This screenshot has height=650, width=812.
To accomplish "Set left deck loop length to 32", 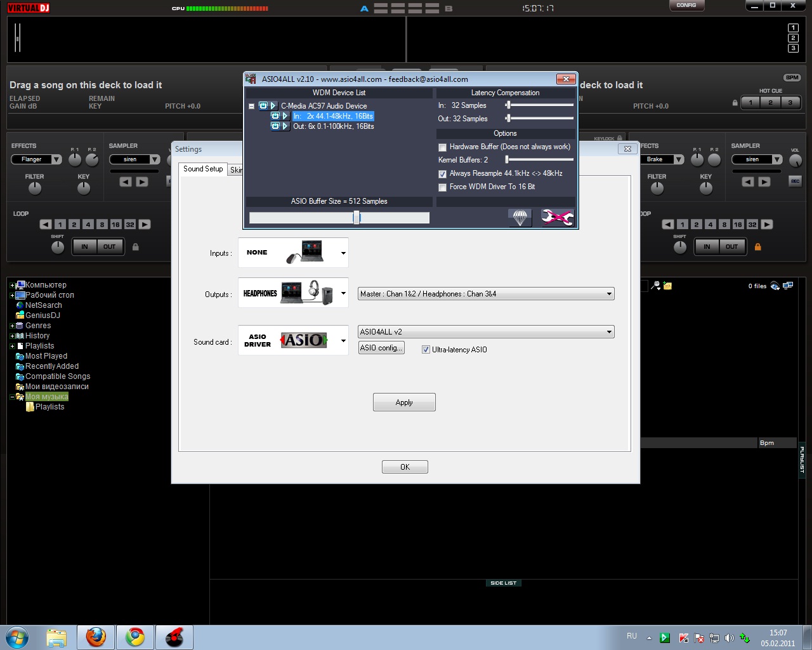I will pyautogui.click(x=130, y=224).
